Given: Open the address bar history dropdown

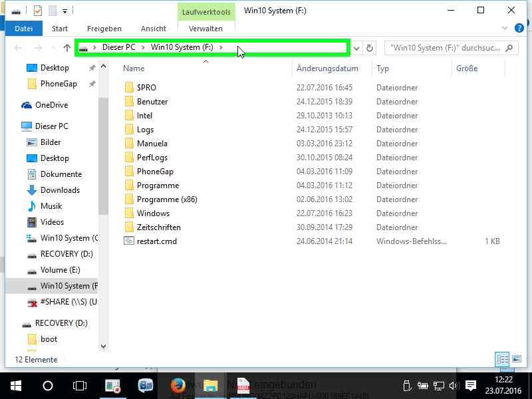Looking at the screenshot, I should coord(356,48).
